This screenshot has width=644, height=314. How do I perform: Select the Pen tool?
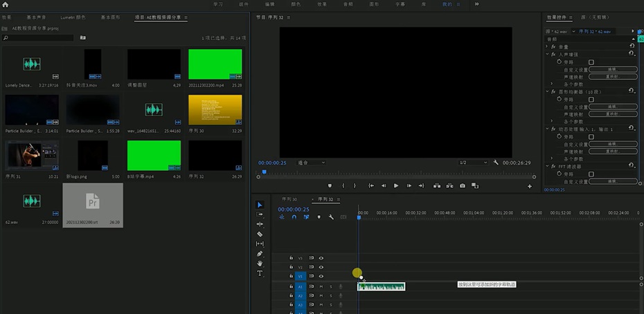click(260, 254)
